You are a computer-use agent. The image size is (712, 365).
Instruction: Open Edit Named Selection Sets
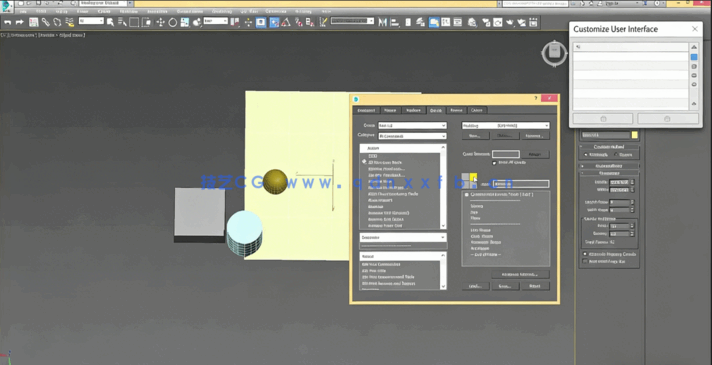(x=323, y=22)
